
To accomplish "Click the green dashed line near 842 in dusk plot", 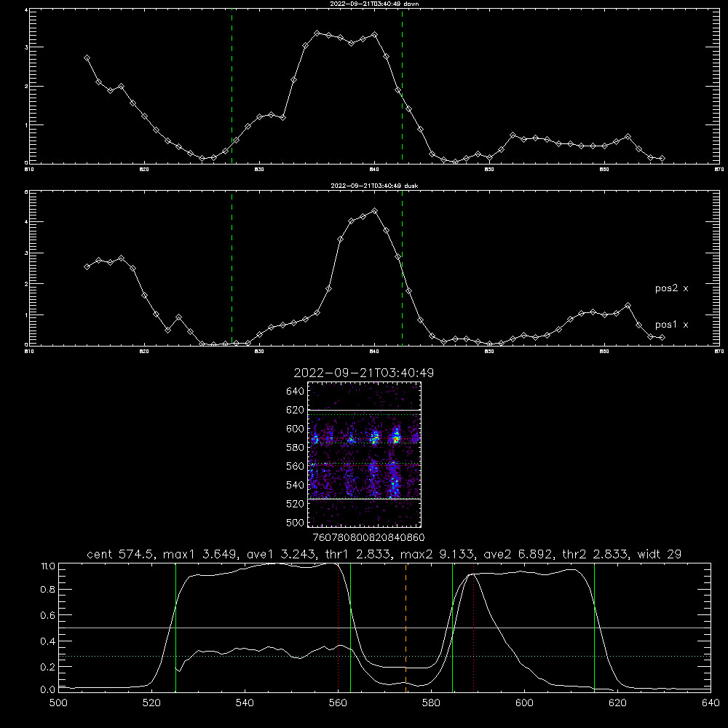I will tap(402, 269).
